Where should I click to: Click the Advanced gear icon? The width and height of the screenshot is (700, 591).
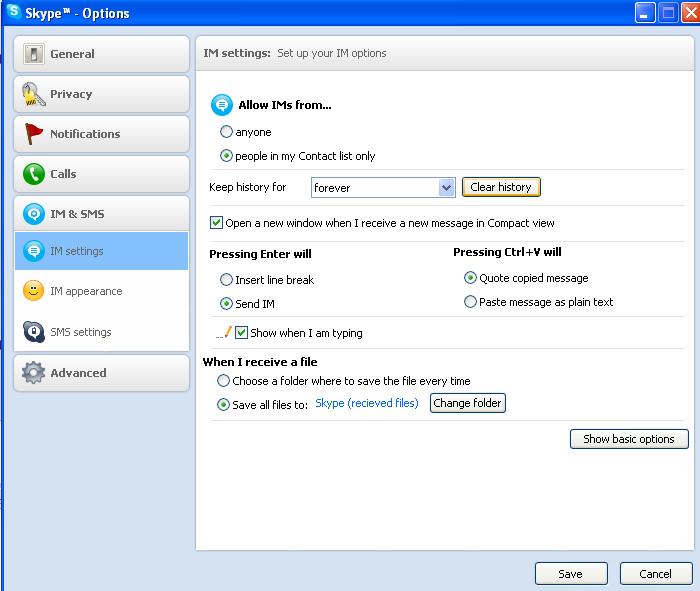(33, 372)
